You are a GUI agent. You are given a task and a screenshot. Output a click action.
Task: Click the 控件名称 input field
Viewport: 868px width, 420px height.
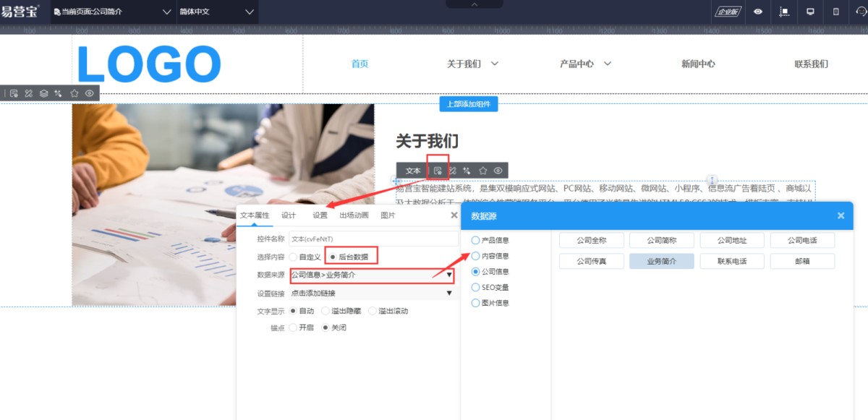point(373,239)
